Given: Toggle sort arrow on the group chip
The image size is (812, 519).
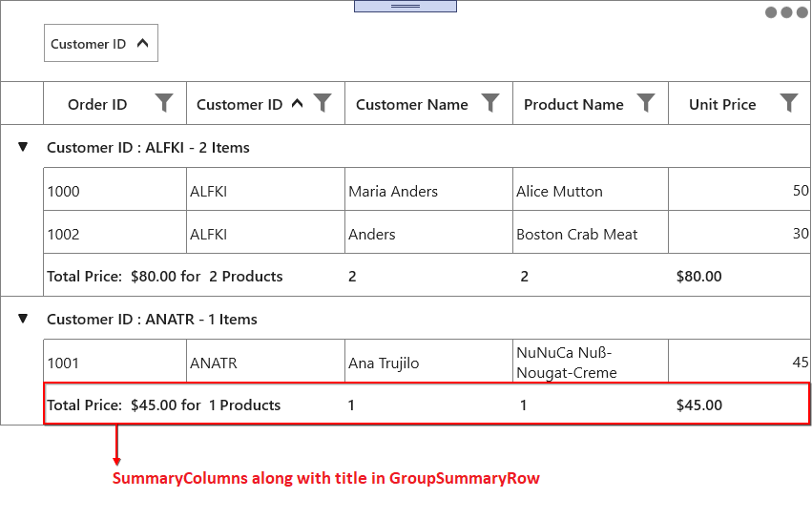Looking at the screenshot, I should coord(142,43).
